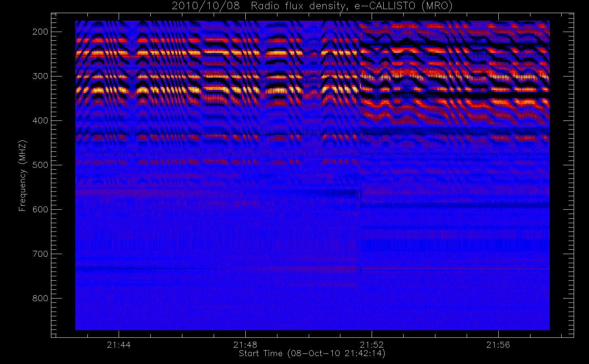
Task: Click the 800 frequency tick label
Action: pos(40,298)
